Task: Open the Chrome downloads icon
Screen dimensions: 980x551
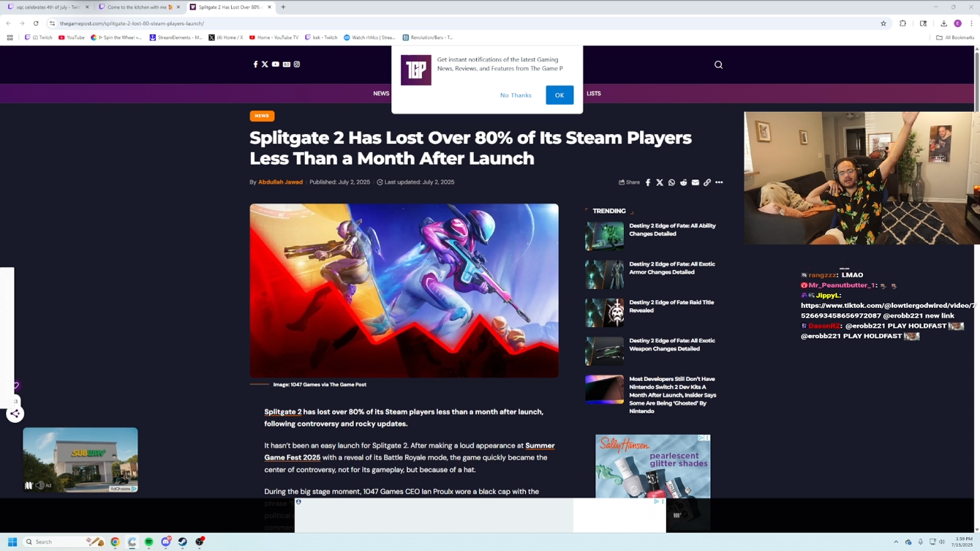Action: point(943,23)
